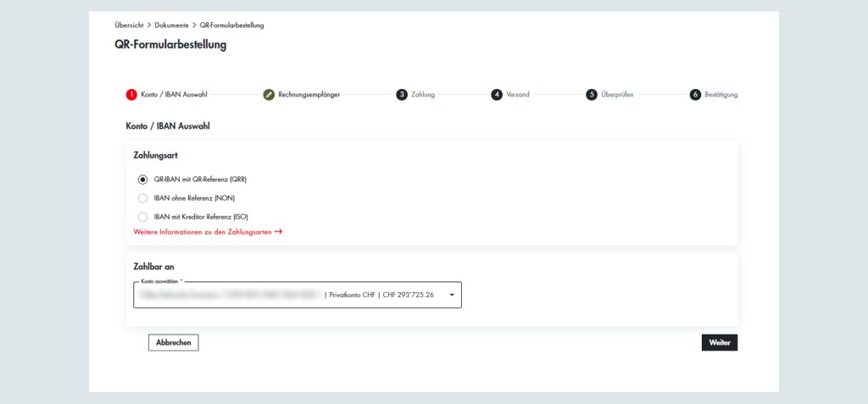Click the pencil icon for Rechnungsempfänger step
This screenshot has height=404, width=868.
(x=270, y=94)
